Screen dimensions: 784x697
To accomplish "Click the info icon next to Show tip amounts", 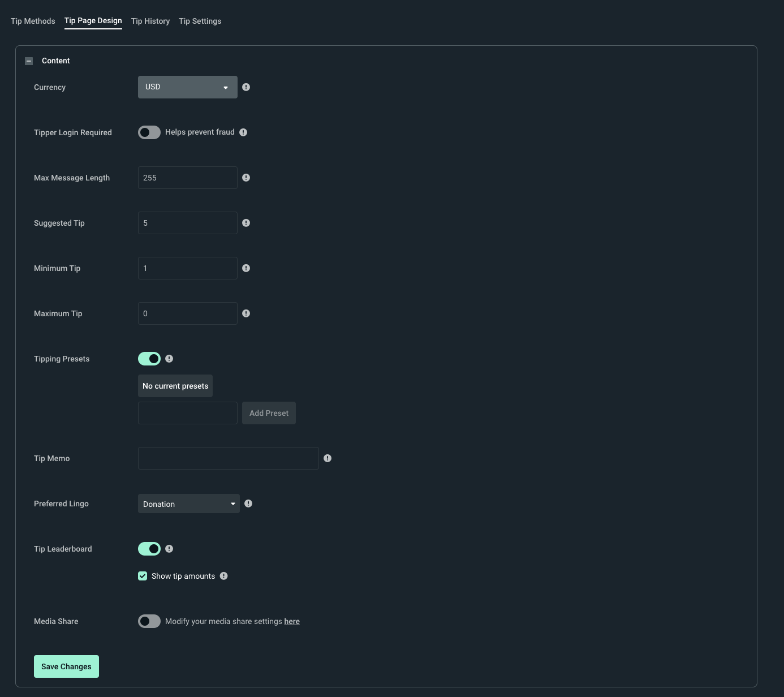I will (223, 575).
